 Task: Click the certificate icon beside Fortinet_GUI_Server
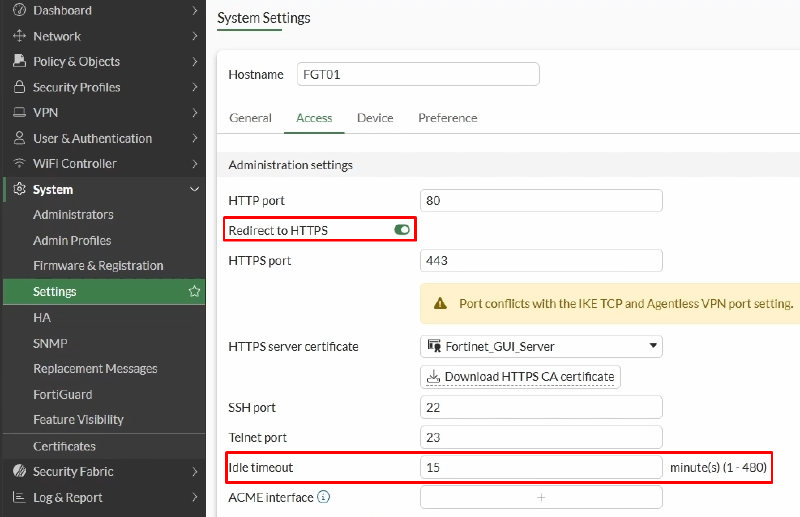click(434, 346)
